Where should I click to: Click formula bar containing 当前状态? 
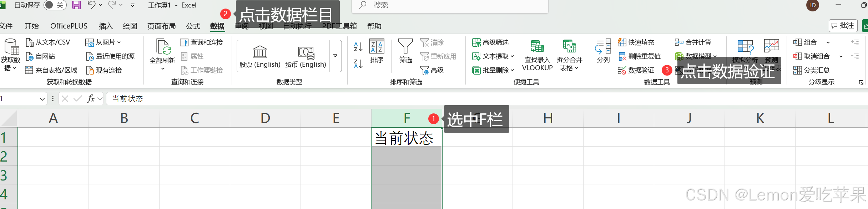click(488, 99)
